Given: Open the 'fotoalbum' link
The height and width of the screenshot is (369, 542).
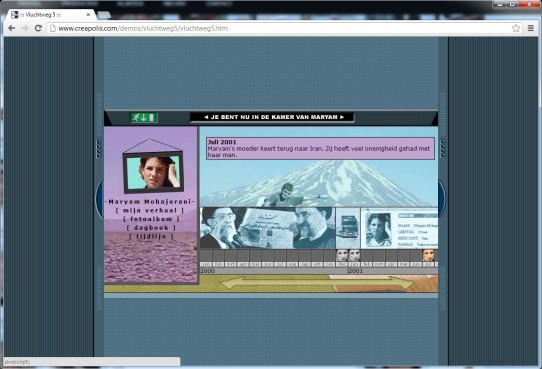Looking at the screenshot, I should pyautogui.click(x=151, y=219).
